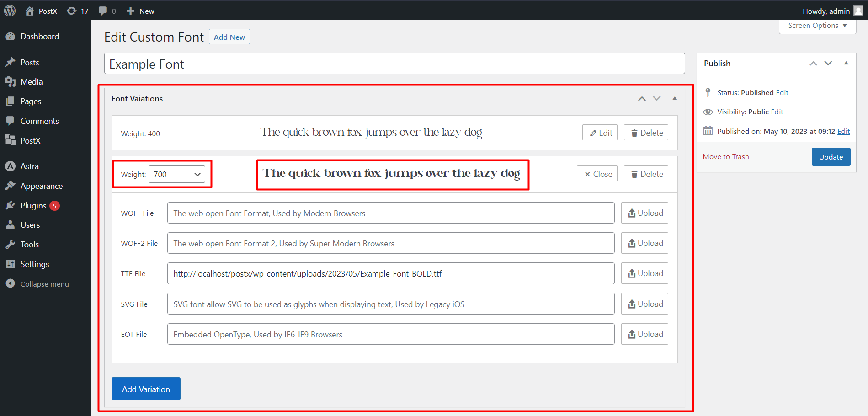Open the updates icon showing 17
The width and height of the screenshot is (868, 416).
point(72,11)
